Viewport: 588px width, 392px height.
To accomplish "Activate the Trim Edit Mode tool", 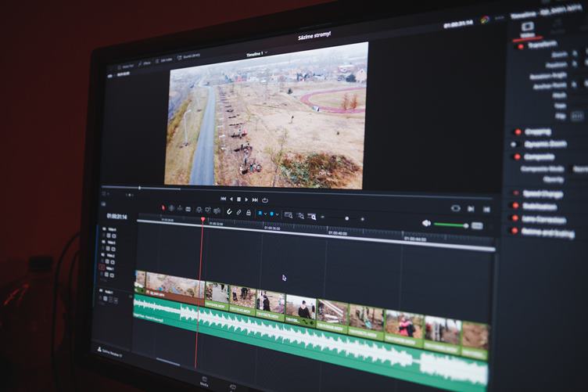I will [171, 208].
